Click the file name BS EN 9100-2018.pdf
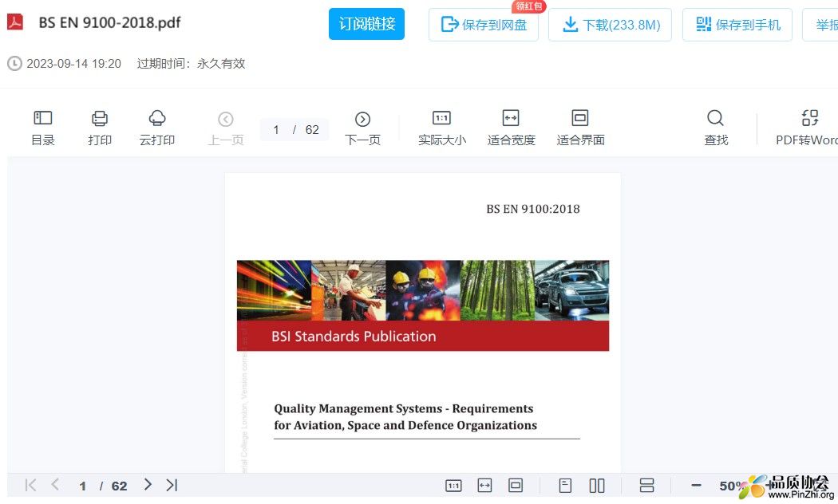This screenshot has width=838, height=504. coord(109,22)
